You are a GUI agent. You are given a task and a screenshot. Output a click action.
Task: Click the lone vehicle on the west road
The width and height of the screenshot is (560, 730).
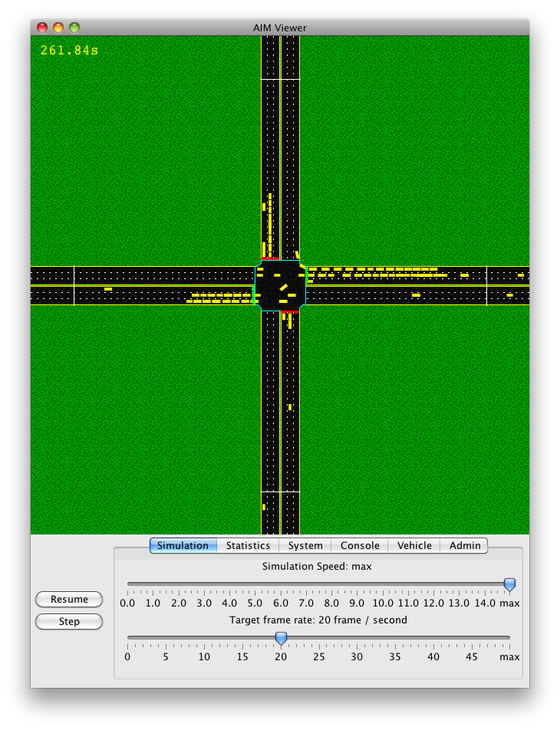tap(108, 289)
